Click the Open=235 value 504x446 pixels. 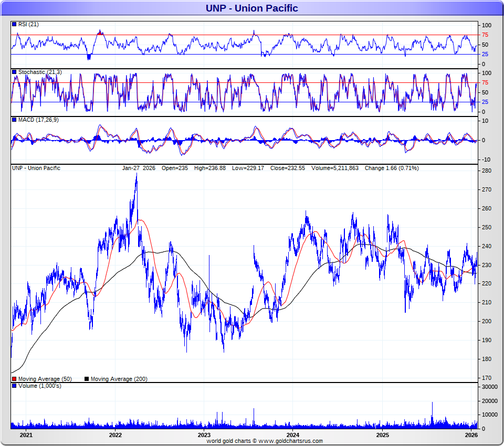point(174,168)
